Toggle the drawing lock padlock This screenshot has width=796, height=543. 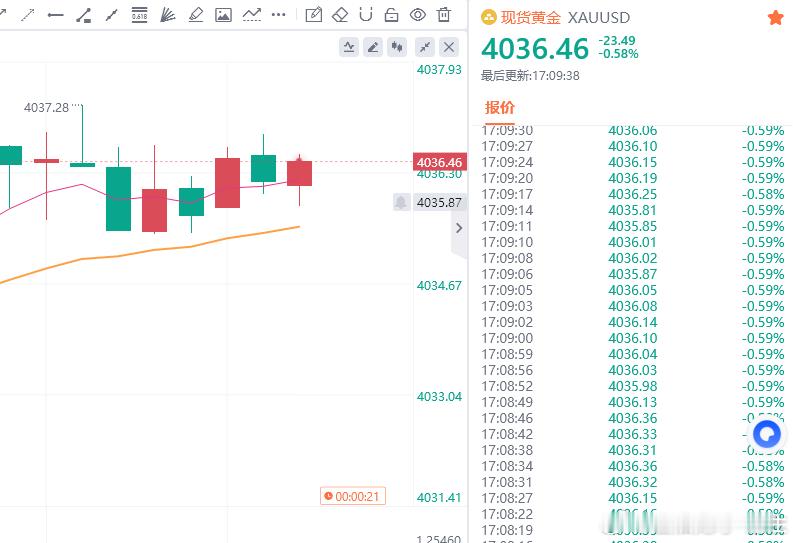pyautogui.click(x=391, y=15)
